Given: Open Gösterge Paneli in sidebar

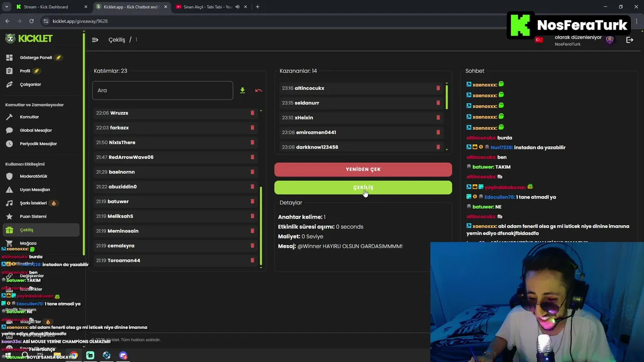Looking at the screenshot, I should pos(36,57).
